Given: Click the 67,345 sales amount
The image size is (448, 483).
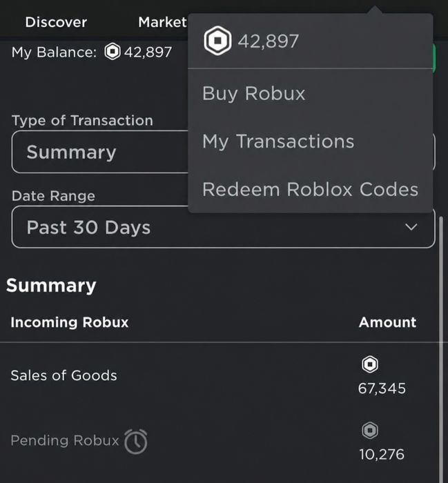Looking at the screenshot, I should pos(382,388).
